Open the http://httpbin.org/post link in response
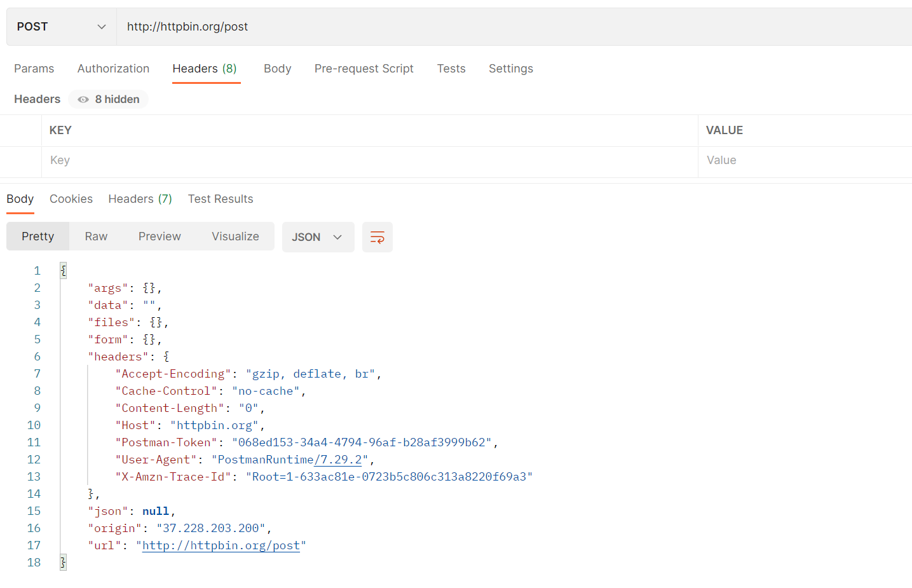 point(221,545)
